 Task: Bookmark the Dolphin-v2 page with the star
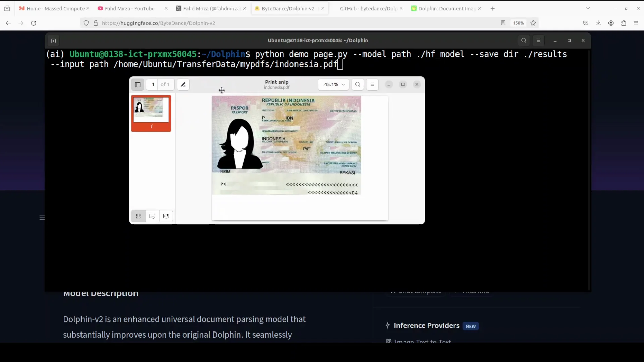[x=533, y=23]
